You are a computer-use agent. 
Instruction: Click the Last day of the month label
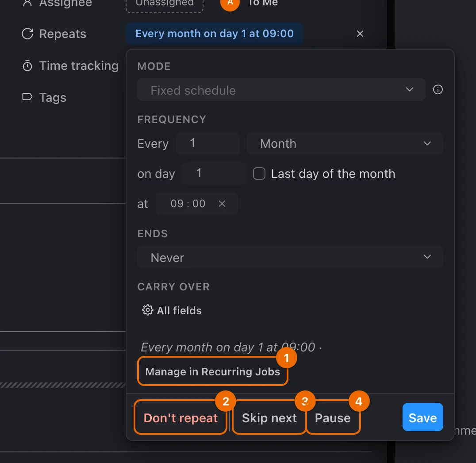(333, 174)
